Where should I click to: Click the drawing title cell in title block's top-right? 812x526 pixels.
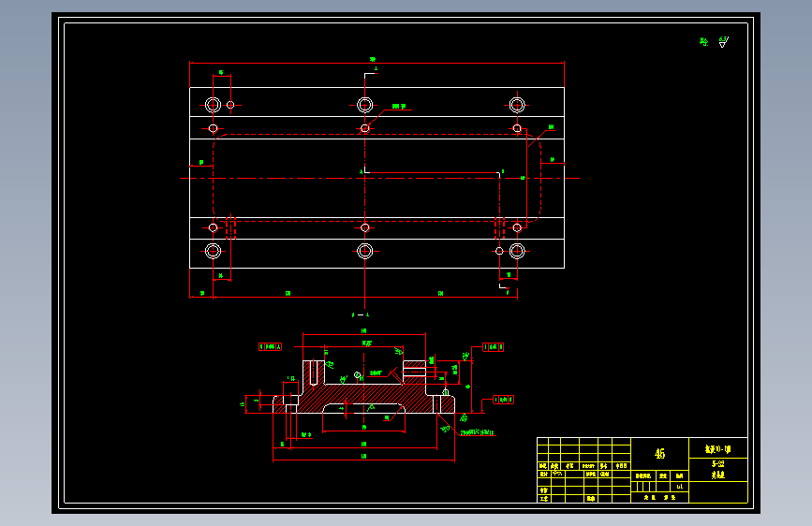[717, 448]
